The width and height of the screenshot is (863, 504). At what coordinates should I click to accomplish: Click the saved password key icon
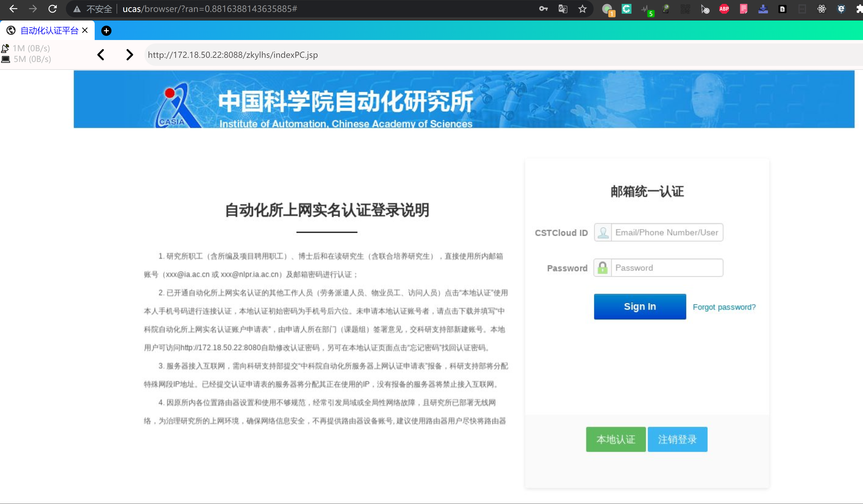tap(543, 9)
